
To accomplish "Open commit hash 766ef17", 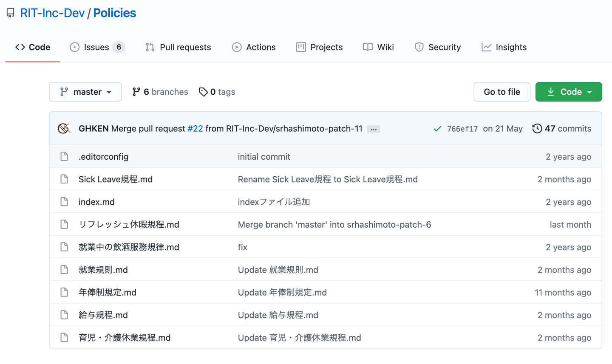I will click(462, 129).
